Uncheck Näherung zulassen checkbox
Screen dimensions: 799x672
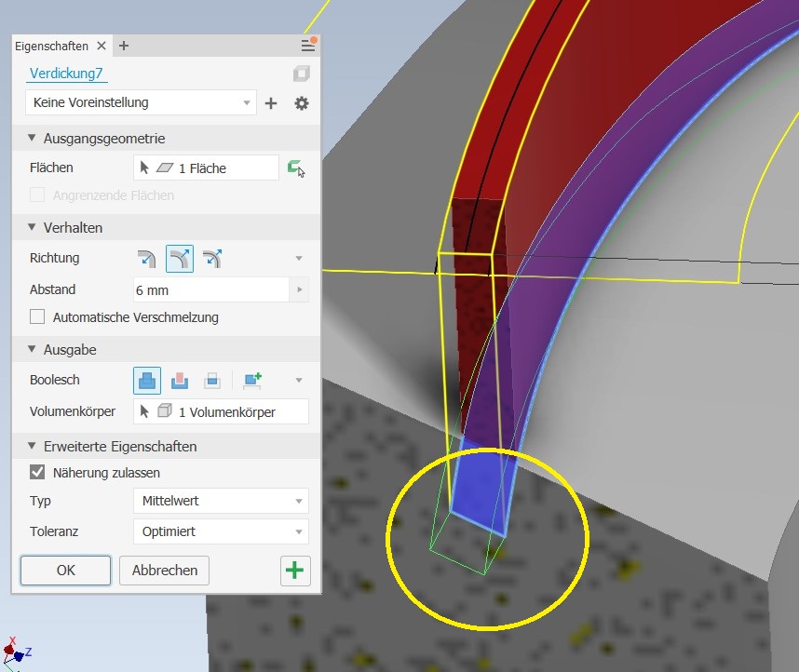tap(37, 472)
